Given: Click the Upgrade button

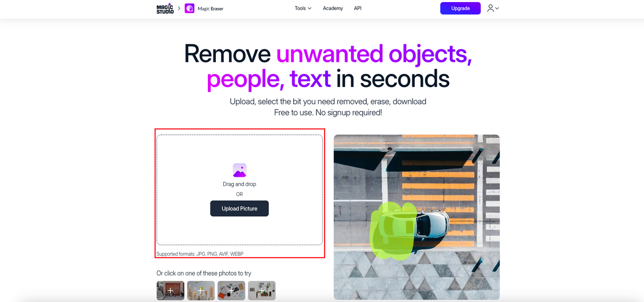Looking at the screenshot, I should [460, 9].
